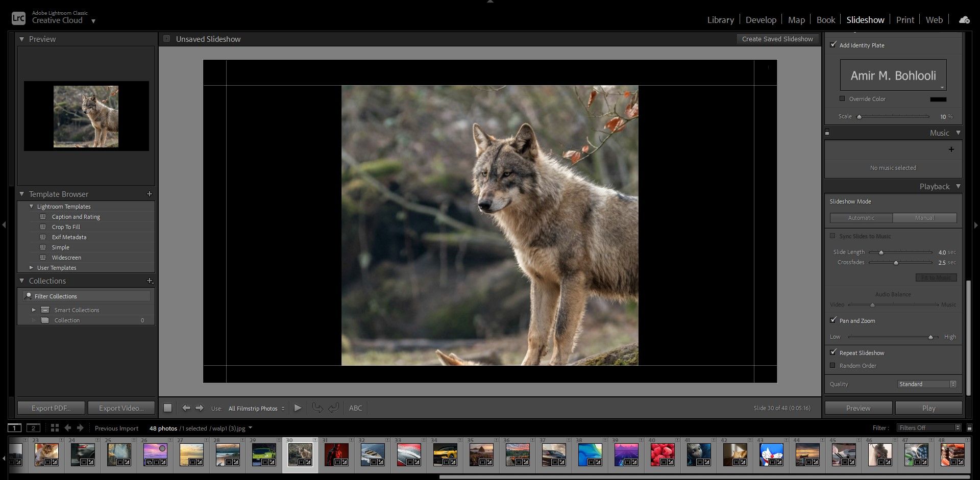Go to previous slide arrow in toolbar
The height and width of the screenshot is (480, 980).
[x=186, y=408]
